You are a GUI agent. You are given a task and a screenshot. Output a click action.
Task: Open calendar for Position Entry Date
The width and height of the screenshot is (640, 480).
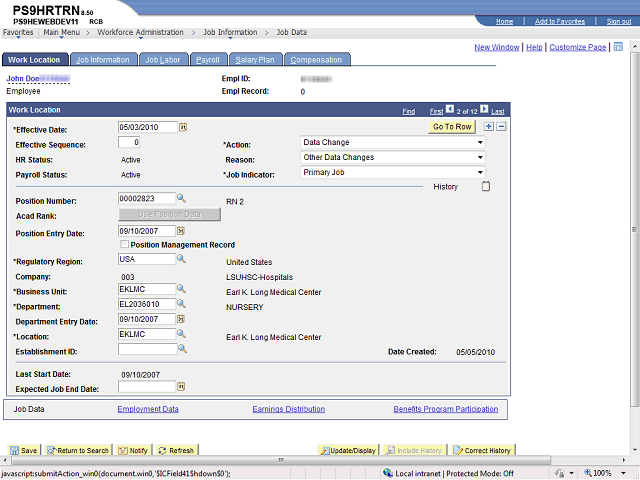click(x=181, y=231)
